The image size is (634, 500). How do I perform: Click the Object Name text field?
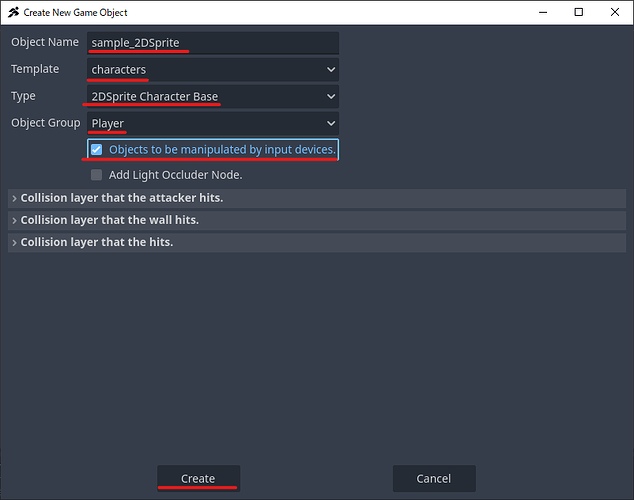[213, 43]
